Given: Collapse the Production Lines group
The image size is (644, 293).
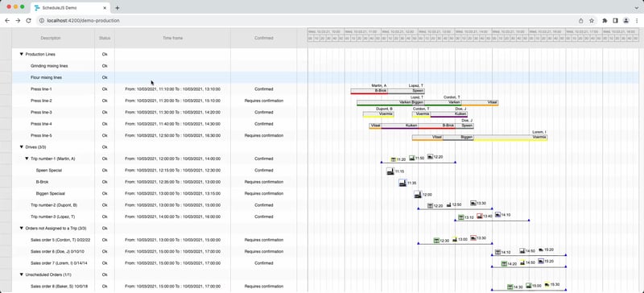Looking at the screenshot, I should 22,54.
